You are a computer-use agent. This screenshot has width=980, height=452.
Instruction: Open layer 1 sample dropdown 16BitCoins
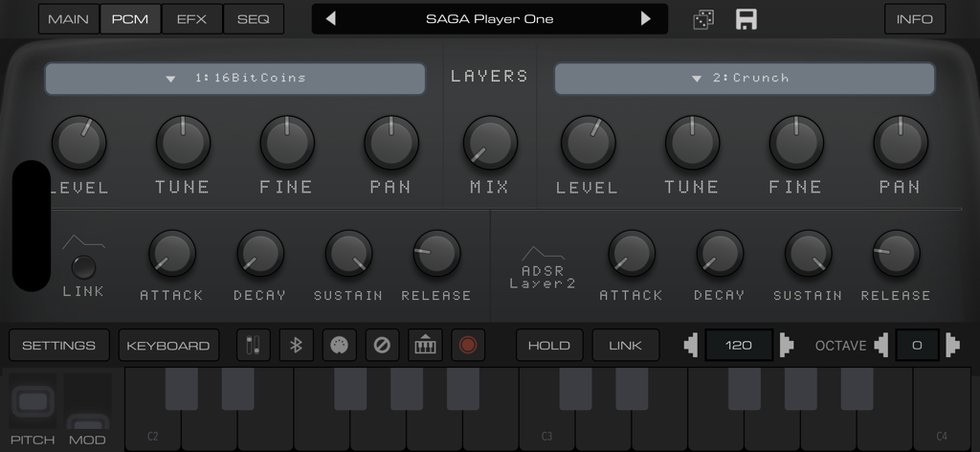click(x=235, y=79)
